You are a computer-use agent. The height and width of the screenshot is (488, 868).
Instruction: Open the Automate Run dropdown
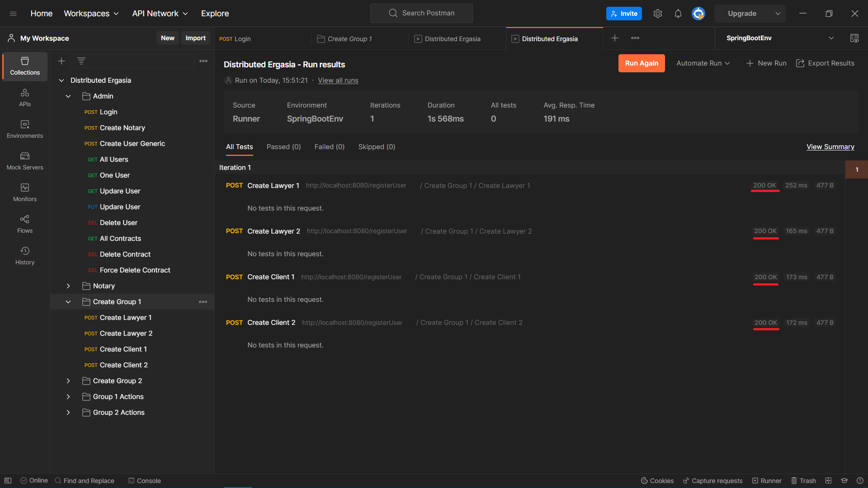pyautogui.click(x=703, y=63)
